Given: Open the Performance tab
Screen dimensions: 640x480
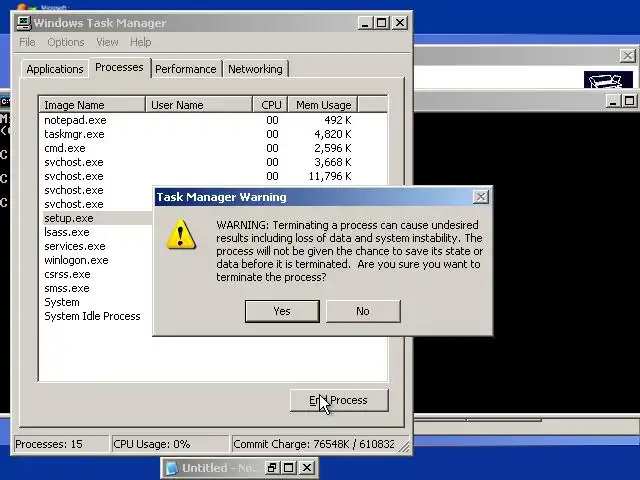Looking at the screenshot, I should tap(186, 69).
